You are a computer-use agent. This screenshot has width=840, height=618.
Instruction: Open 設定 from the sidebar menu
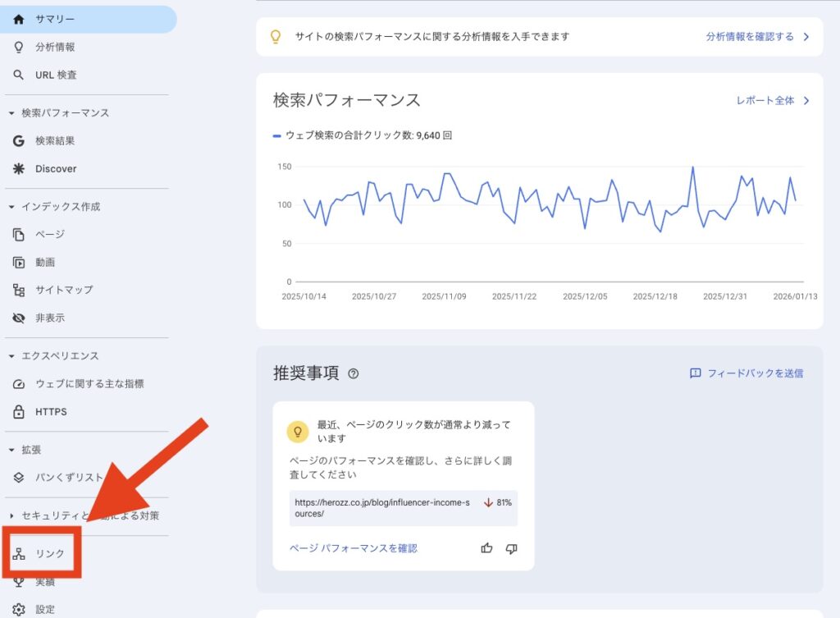click(19, 609)
